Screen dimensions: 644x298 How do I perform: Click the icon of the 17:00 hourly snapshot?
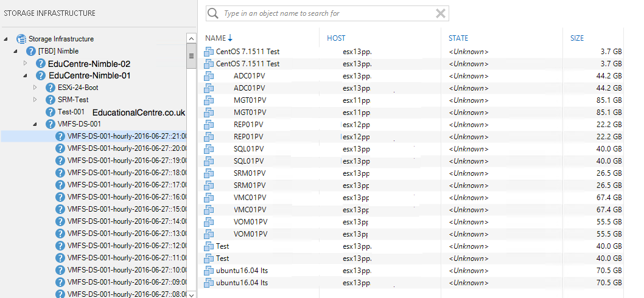tap(60, 185)
